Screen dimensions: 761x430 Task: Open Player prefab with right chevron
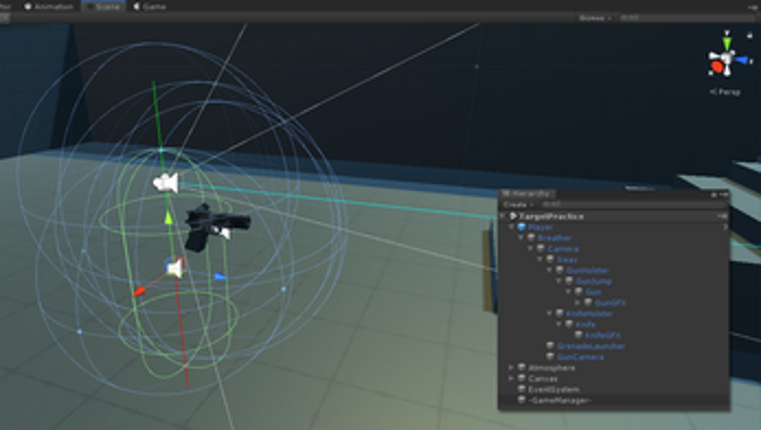(725, 227)
